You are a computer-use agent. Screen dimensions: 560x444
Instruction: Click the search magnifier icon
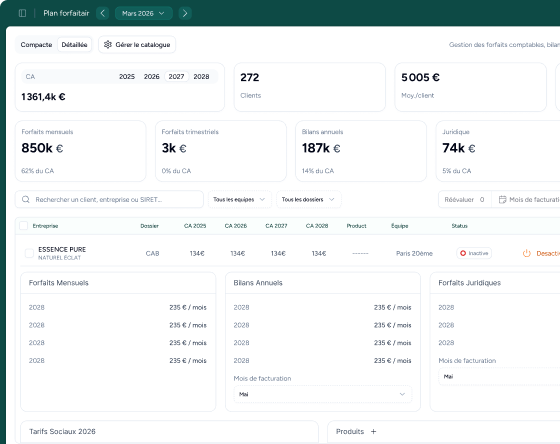pos(26,199)
